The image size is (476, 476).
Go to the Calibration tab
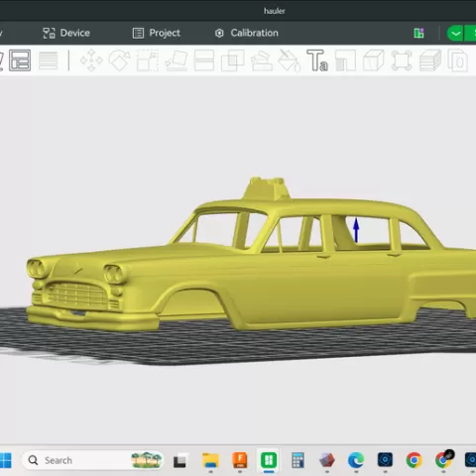click(x=247, y=33)
